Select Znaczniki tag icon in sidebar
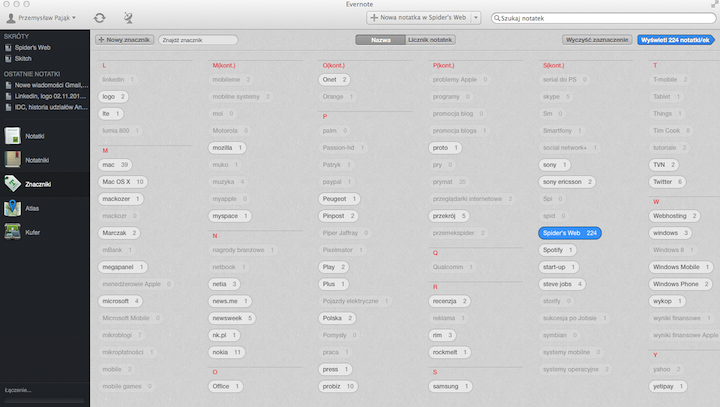 click(12, 184)
